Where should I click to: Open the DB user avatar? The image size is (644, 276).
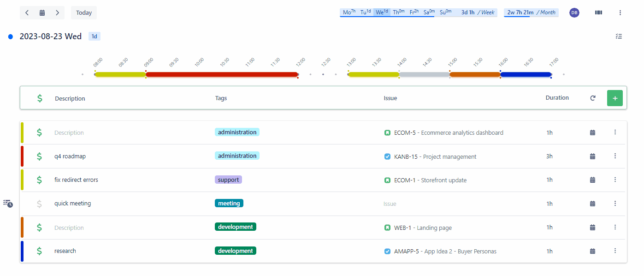pos(574,13)
